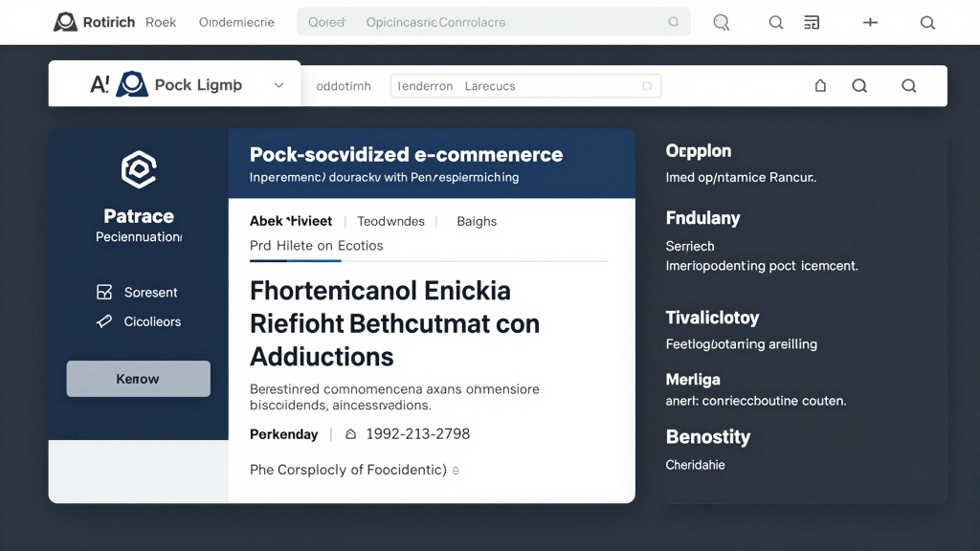Click the small icon after Phe Corsplocly text
Image resolution: width=980 pixels, height=551 pixels.
[x=456, y=471]
